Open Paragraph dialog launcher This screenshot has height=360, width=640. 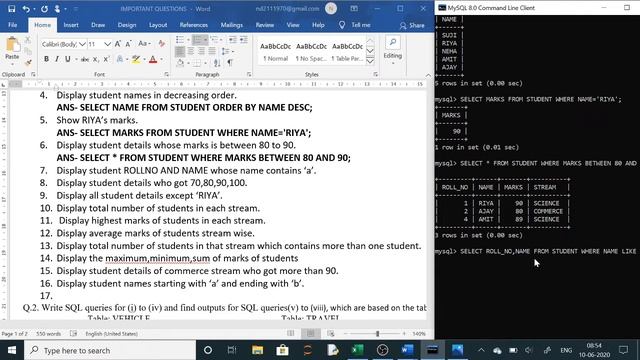coord(249,75)
